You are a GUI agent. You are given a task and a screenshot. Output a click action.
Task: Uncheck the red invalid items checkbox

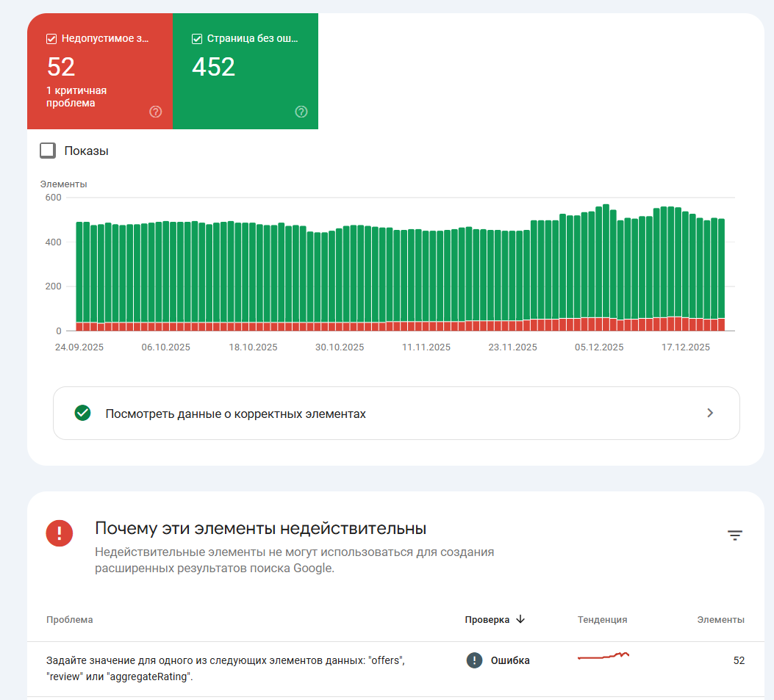pyautogui.click(x=51, y=39)
